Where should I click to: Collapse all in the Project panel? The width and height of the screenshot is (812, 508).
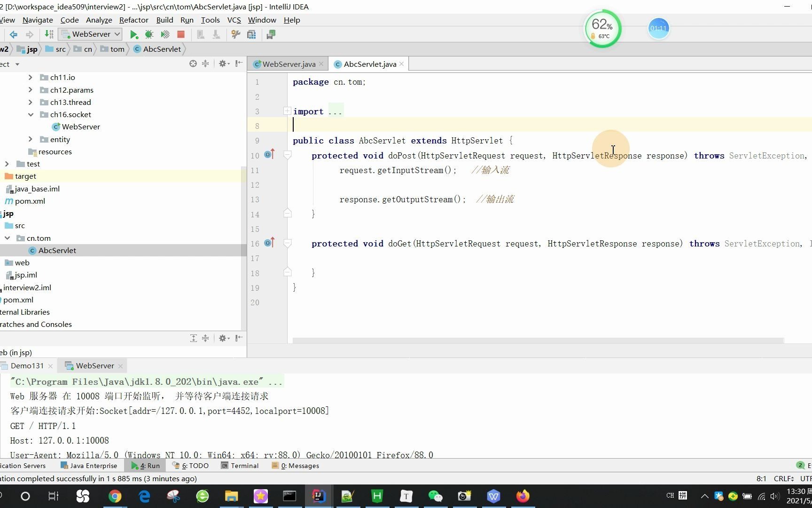point(205,63)
